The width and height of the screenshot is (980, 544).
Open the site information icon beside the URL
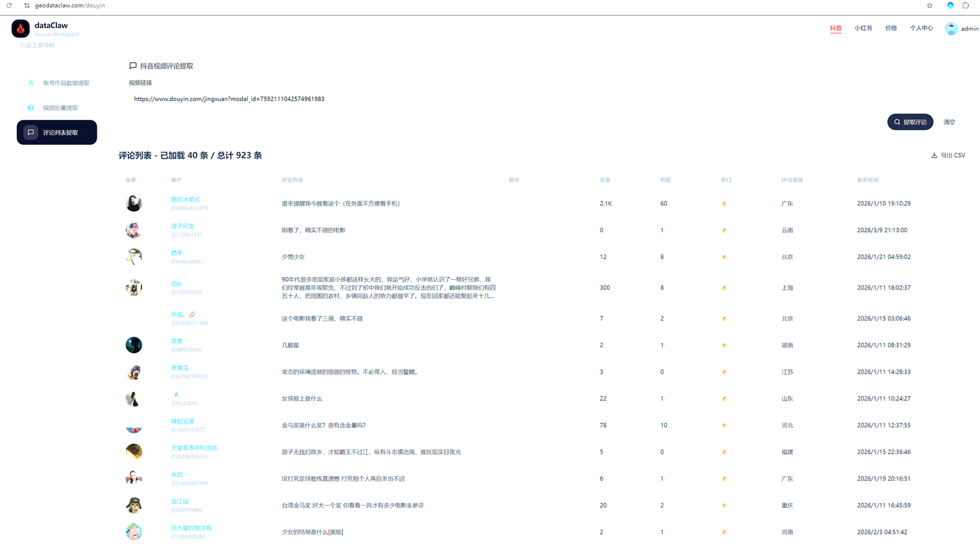(x=27, y=5)
